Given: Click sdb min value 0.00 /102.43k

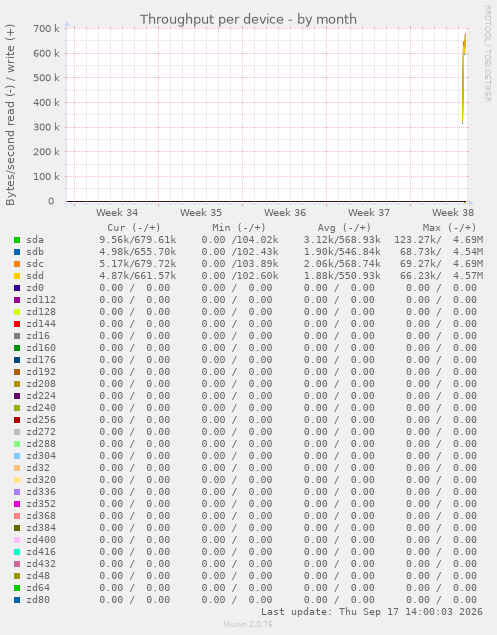Looking at the screenshot, I should (x=240, y=252).
